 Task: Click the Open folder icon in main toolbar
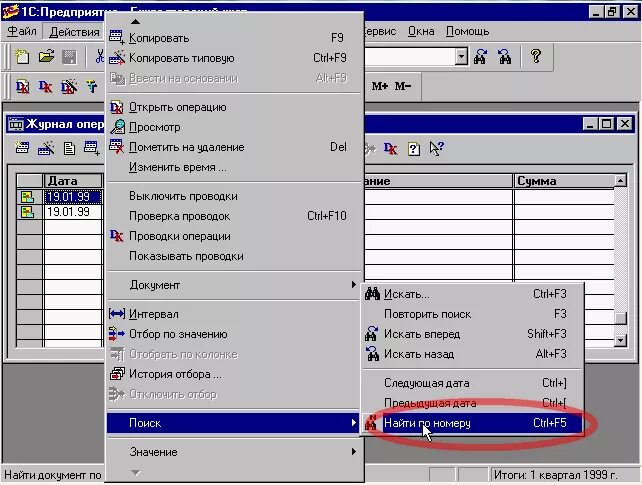[x=46, y=56]
